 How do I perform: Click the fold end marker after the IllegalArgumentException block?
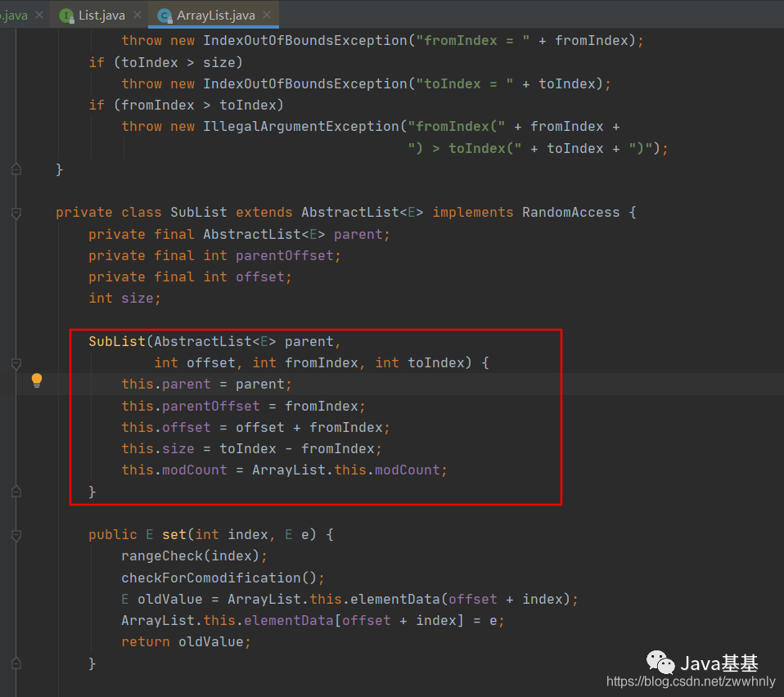point(16,169)
